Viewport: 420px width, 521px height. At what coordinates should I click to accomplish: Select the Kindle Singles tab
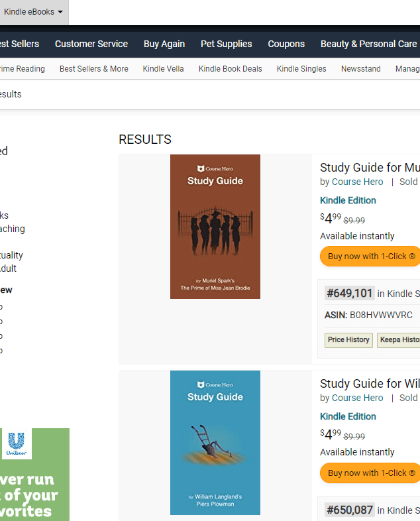[x=301, y=69]
